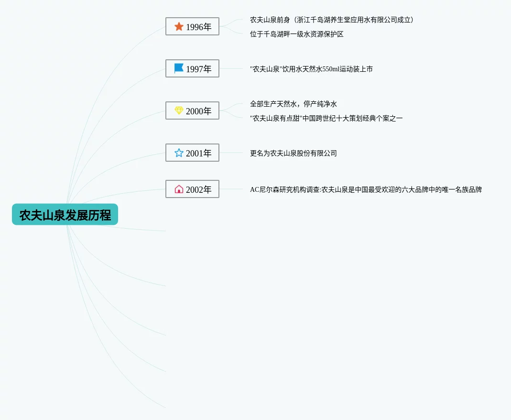Select the 2002年 node
The width and height of the screenshot is (511, 420).
(x=192, y=189)
